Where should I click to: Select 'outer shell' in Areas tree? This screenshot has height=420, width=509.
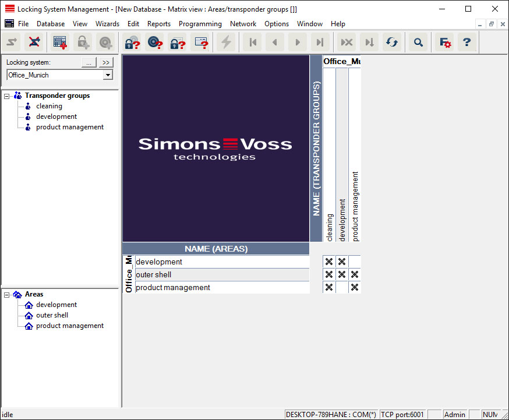click(x=52, y=315)
